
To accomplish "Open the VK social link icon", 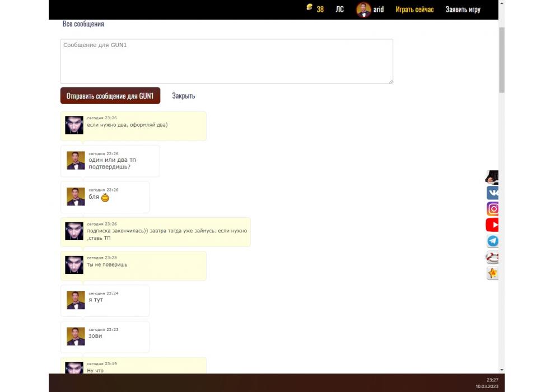I will (x=492, y=193).
